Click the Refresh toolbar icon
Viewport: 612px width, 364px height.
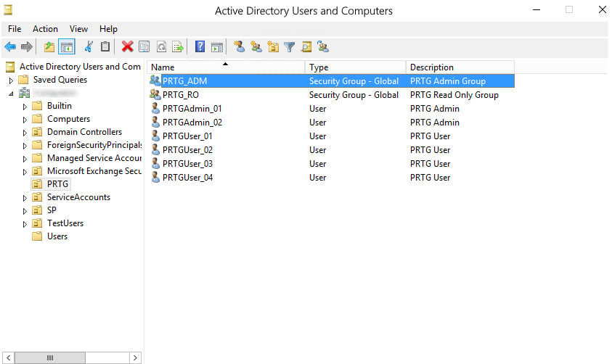point(161,47)
